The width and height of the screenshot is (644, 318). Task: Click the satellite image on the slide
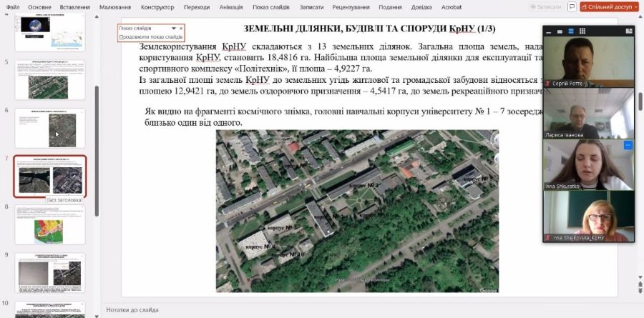357,211
